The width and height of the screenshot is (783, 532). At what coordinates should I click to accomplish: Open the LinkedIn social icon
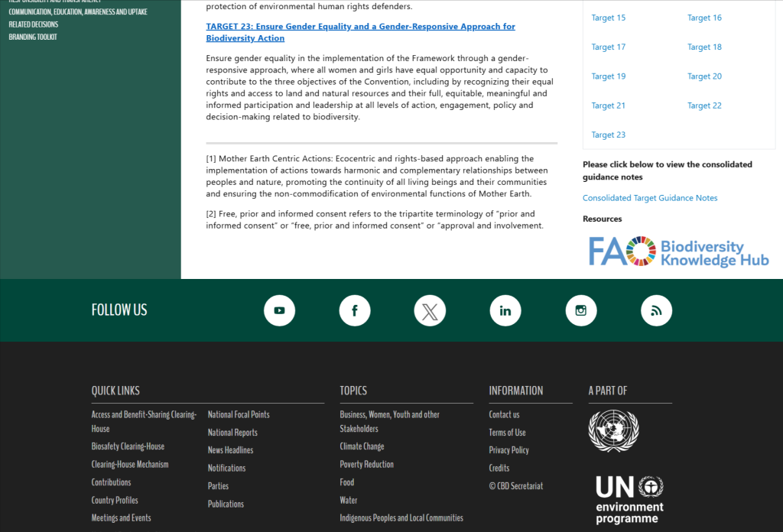tap(505, 310)
